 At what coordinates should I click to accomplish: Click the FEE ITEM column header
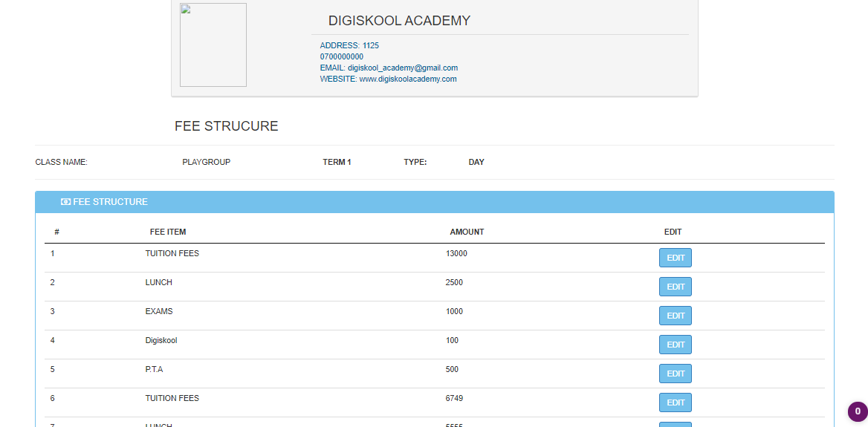point(168,232)
